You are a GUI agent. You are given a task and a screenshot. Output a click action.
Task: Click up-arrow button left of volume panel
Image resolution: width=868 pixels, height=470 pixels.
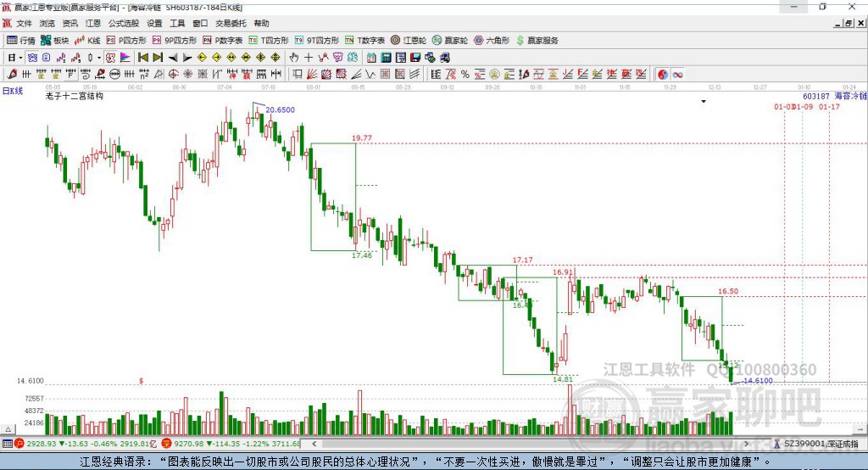(8, 429)
